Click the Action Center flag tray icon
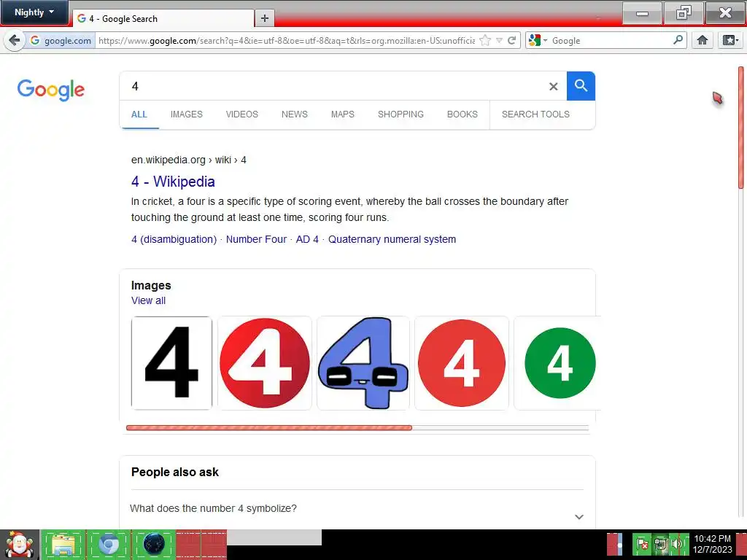747x560 pixels. point(641,544)
